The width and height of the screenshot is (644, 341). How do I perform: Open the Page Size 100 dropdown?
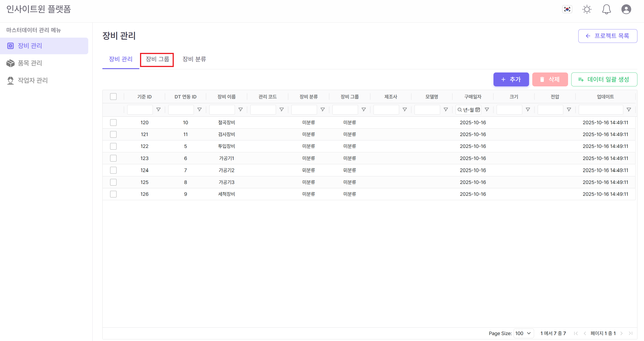[x=523, y=333]
